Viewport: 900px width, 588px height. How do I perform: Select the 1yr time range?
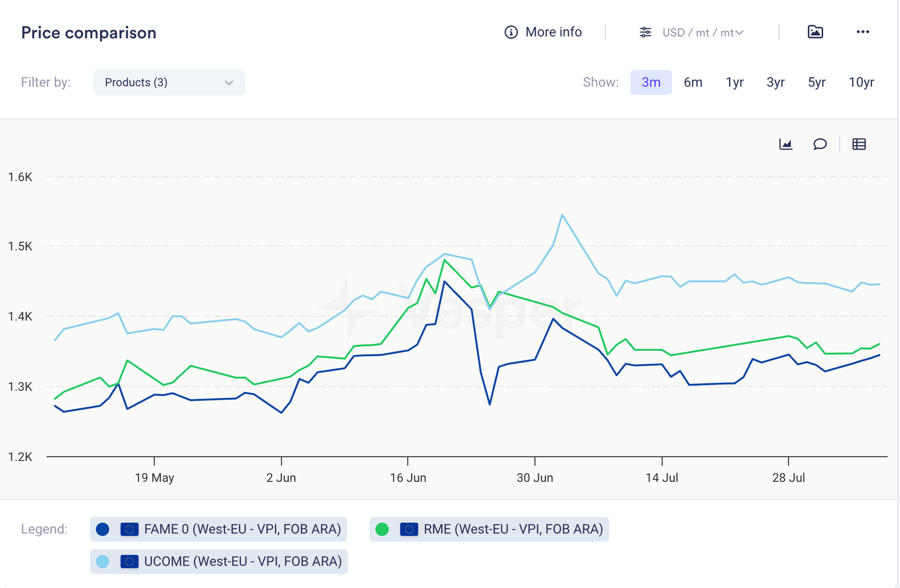pos(735,83)
